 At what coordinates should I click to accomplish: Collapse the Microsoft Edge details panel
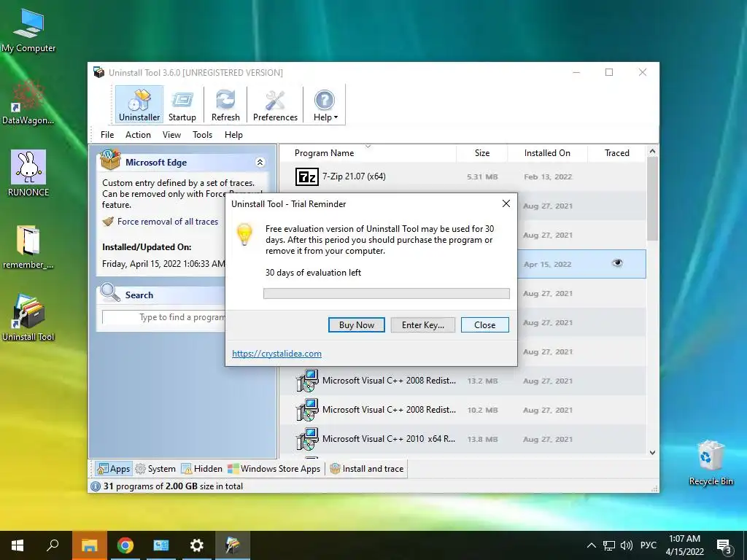260,162
